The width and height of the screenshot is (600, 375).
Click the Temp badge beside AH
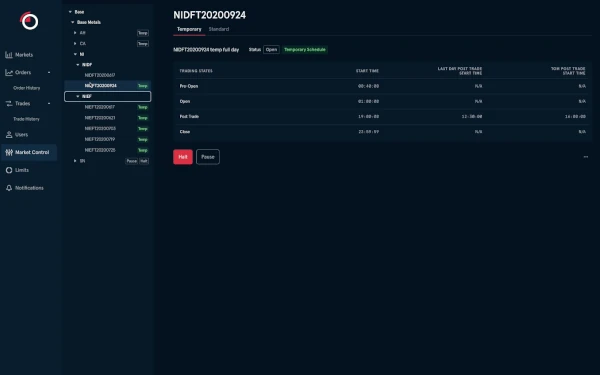pyautogui.click(x=143, y=33)
